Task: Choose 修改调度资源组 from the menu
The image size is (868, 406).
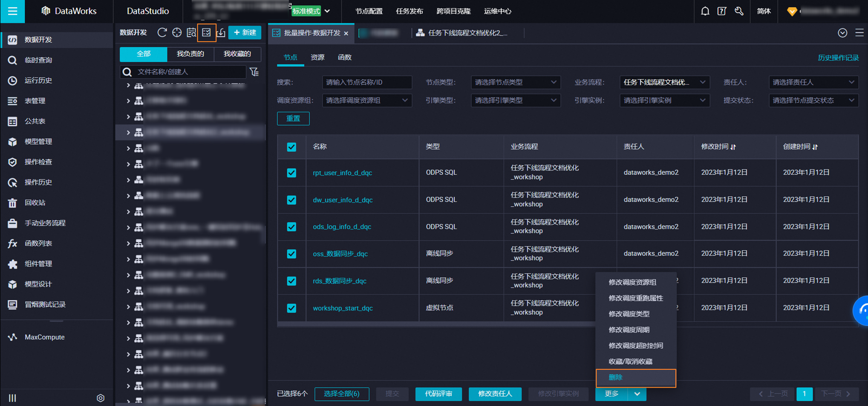Action: click(x=636, y=282)
